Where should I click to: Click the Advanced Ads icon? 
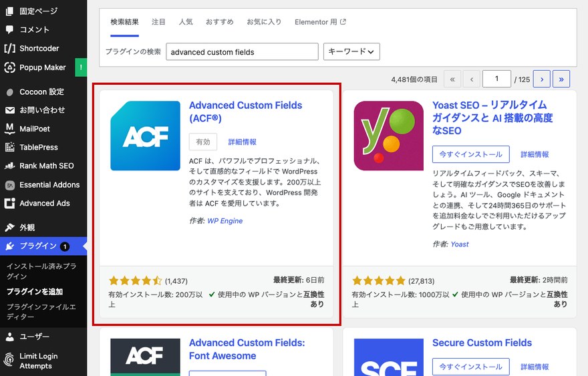(10, 203)
